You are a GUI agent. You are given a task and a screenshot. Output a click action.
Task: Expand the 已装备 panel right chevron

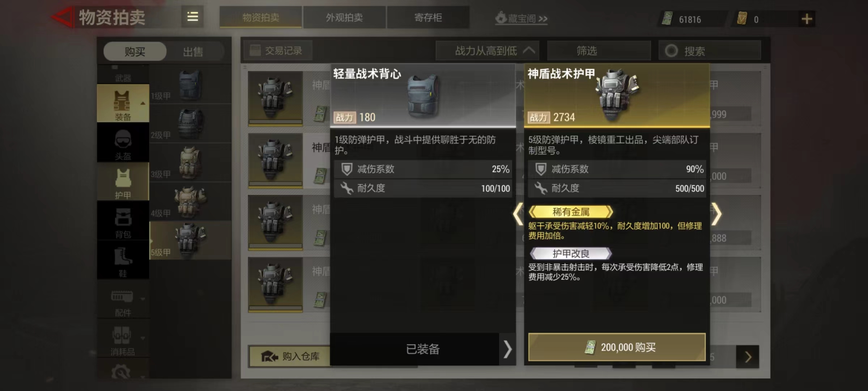point(507,349)
